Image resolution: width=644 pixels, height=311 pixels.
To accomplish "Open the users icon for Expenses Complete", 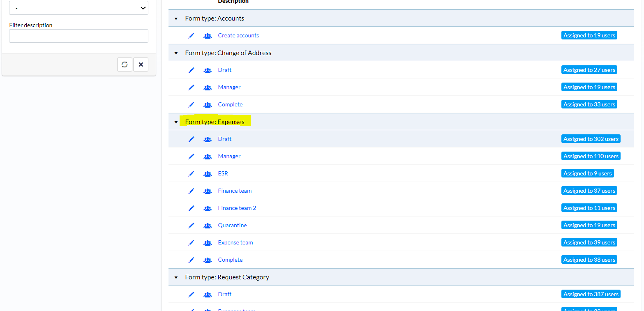I will [208, 260].
